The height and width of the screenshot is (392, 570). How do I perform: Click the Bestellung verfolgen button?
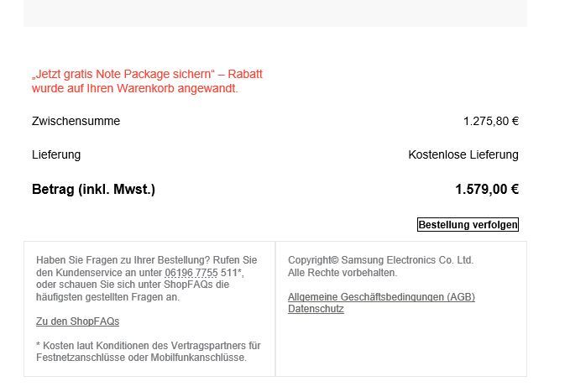pos(468,224)
